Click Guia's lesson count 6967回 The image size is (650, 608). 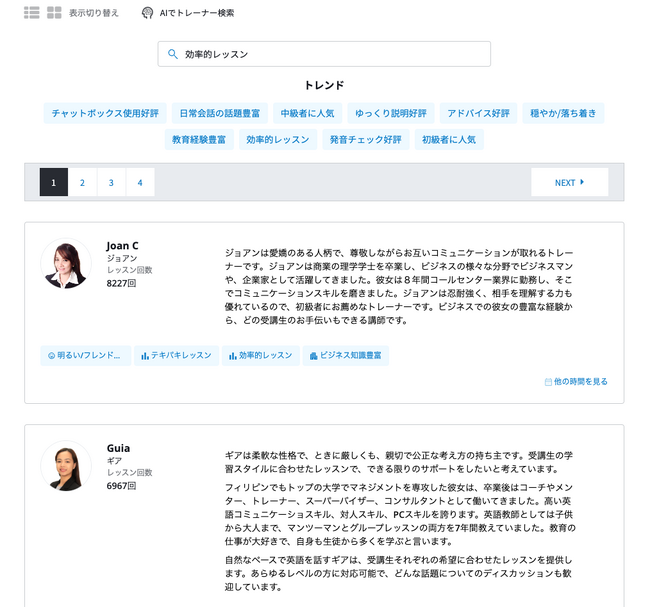pyautogui.click(x=121, y=486)
